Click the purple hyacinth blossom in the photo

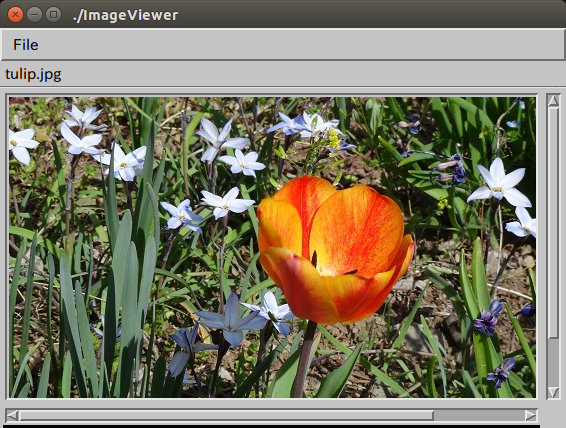point(488,318)
